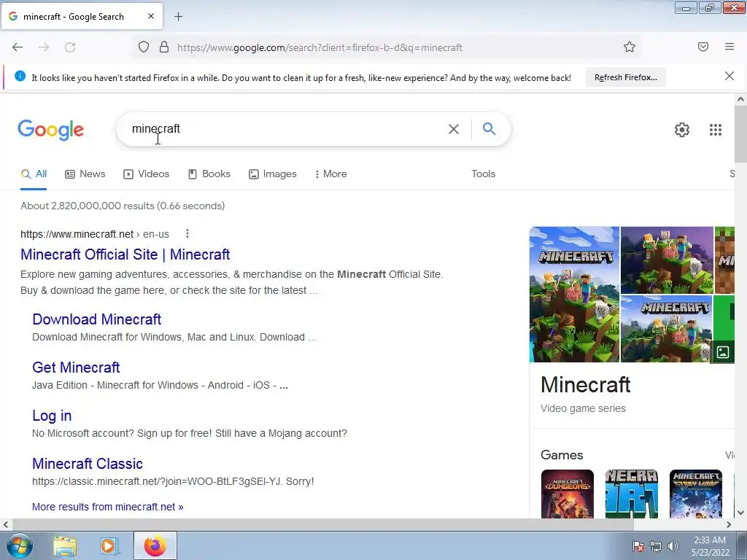
Task: Clear the Google search box text
Action: click(x=454, y=129)
